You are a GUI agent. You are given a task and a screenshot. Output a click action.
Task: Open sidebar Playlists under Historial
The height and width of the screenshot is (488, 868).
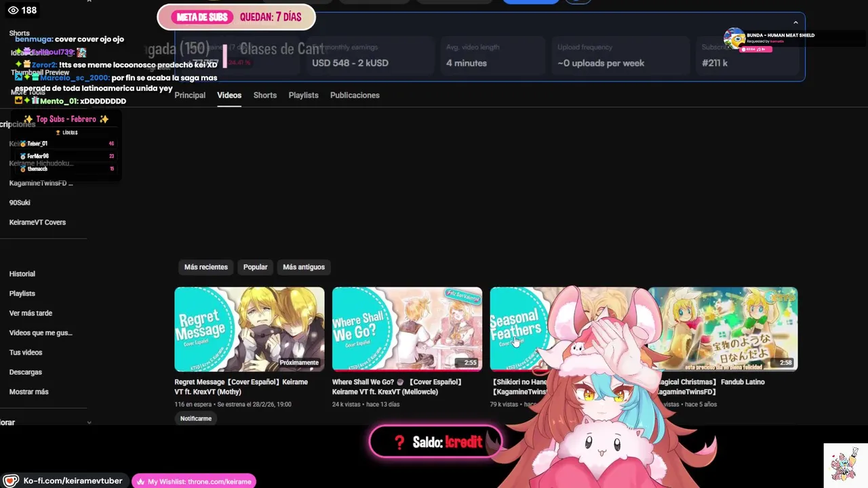22,293
